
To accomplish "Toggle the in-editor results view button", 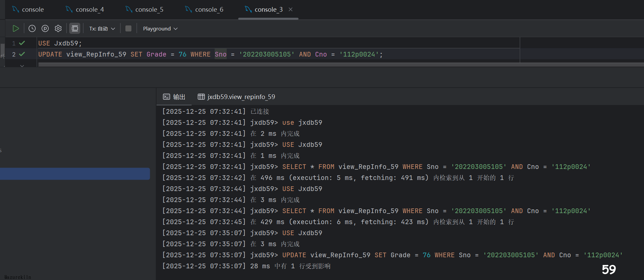I will point(75,29).
